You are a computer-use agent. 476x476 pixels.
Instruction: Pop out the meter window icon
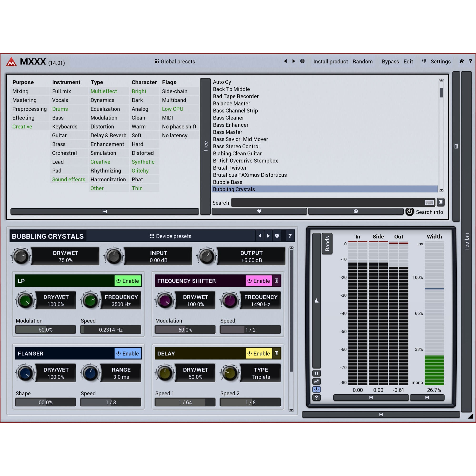click(x=316, y=381)
